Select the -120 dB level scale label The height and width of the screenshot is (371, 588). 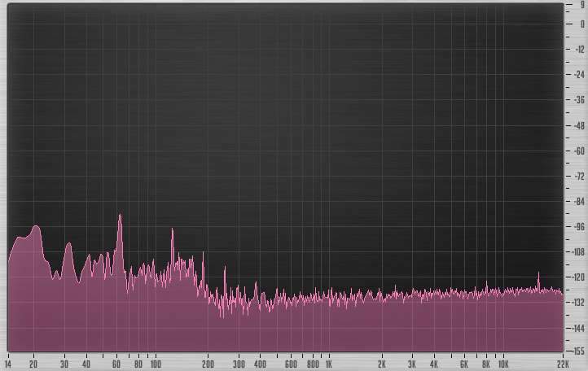[578, 277]
